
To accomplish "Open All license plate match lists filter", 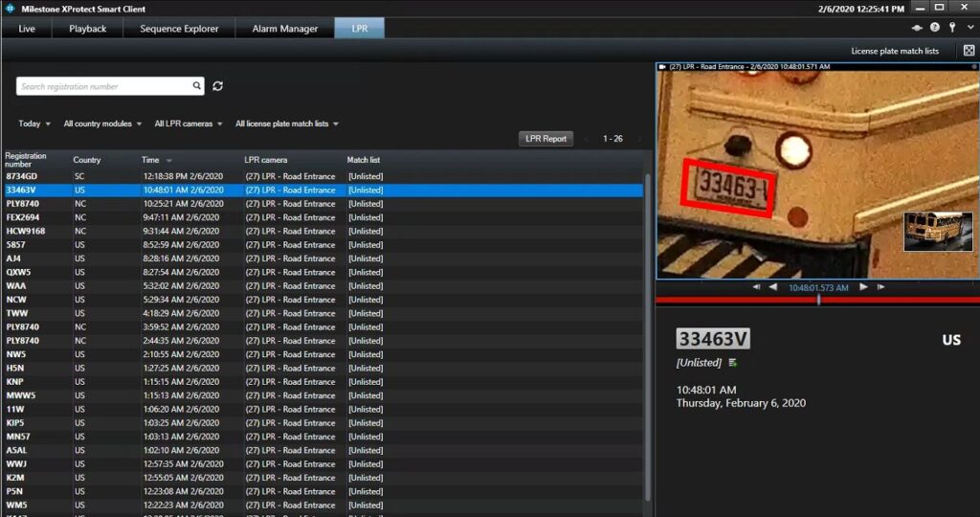I will click(x=287, y=124).
